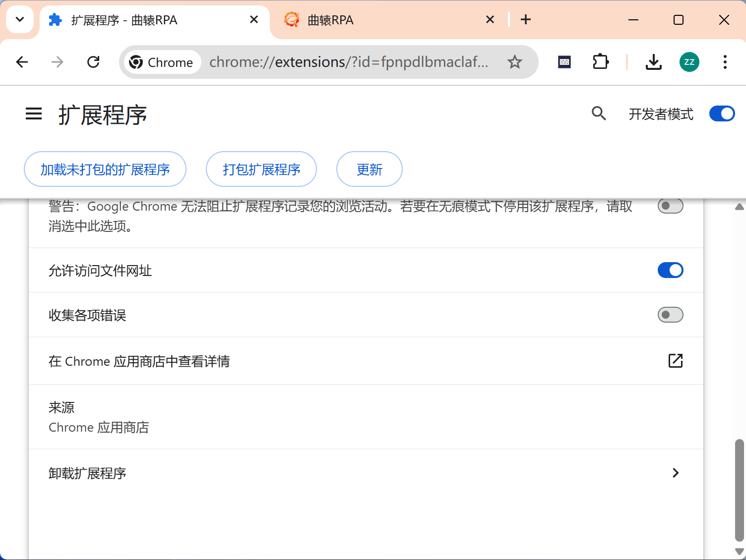This screenshot has width=746, height=560.
Task: Toggle the incognito mode permission switch
Action: (670, 206)
